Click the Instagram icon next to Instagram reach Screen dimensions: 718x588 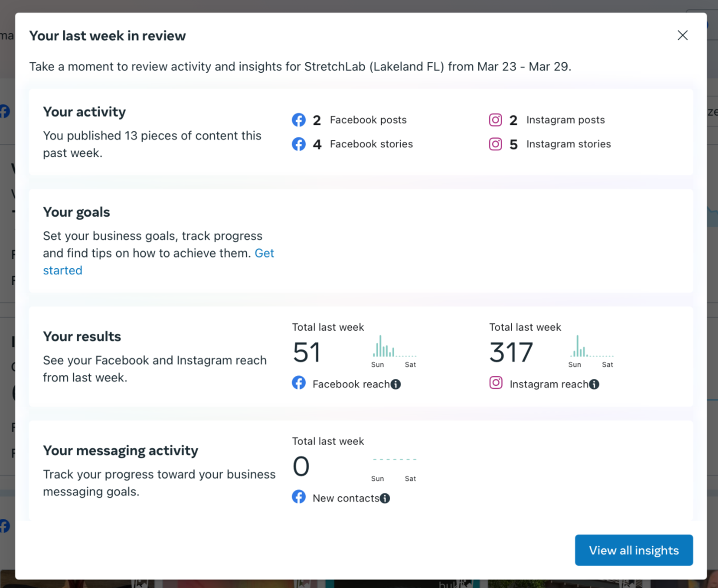(x=496, y=383)
